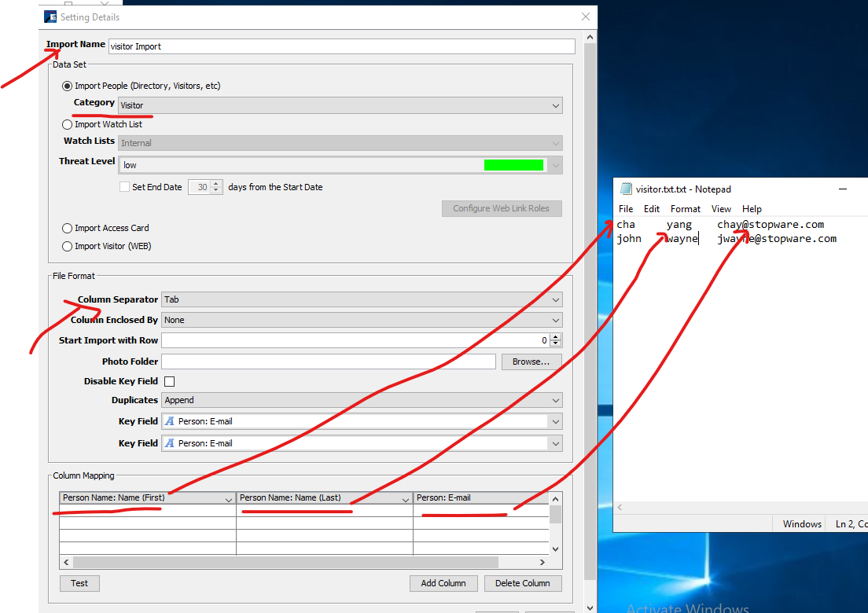Select the Import Watch List option
868x613 pixels.
coord(67,124)
